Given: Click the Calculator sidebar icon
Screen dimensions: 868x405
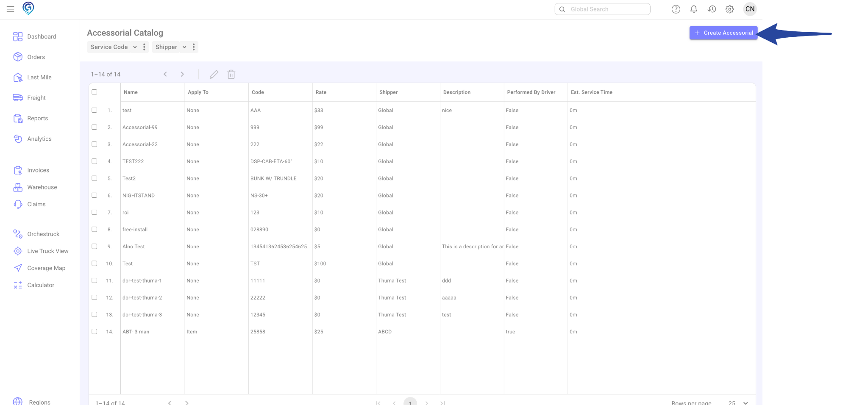Looking at the screenshot, I should [x=18, y=285].
